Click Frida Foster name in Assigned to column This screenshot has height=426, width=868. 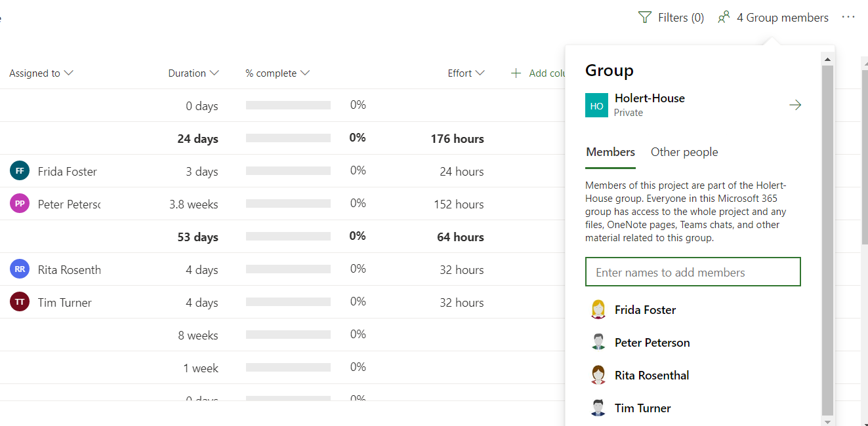pos(68,172)
